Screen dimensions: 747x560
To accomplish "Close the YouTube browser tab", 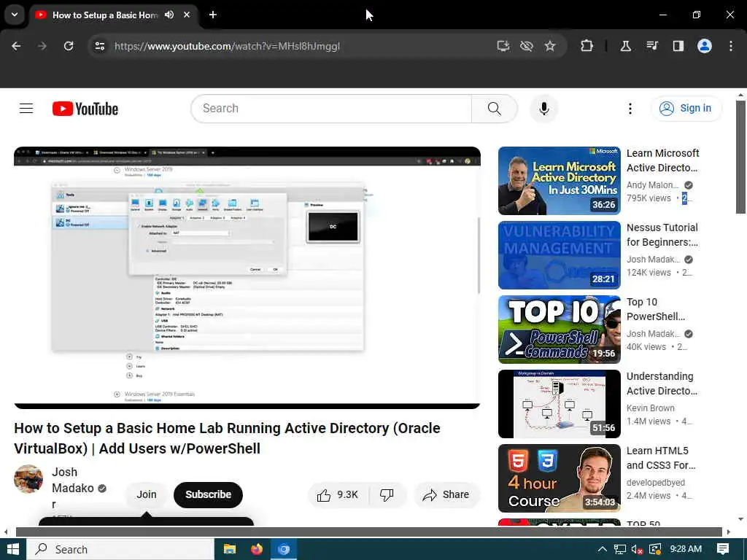I will [x=187, y=15].
